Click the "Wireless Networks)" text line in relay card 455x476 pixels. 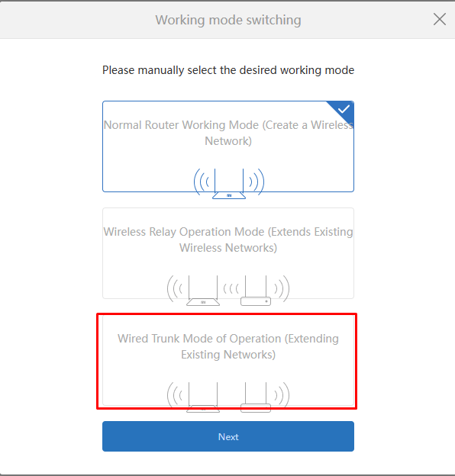pos(228,248)
